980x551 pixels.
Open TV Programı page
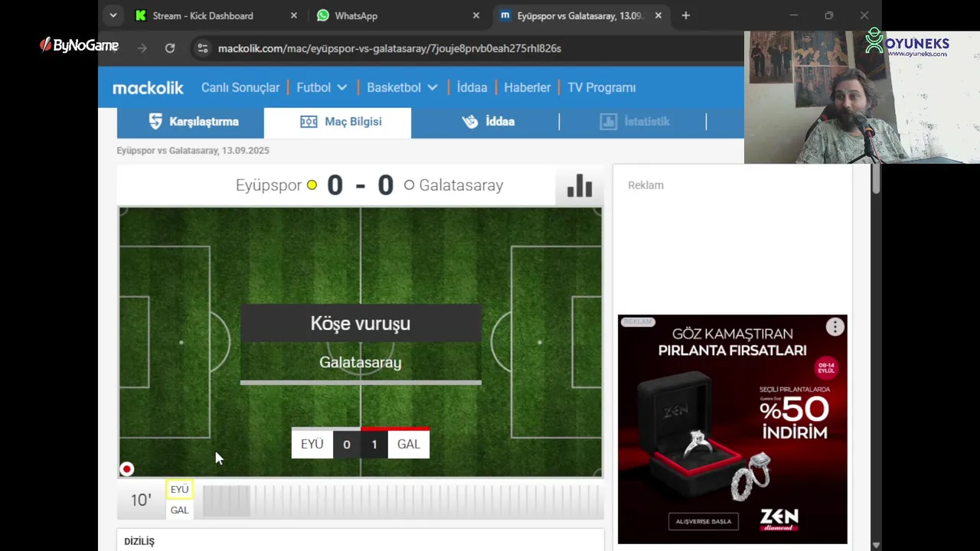point(602,87)
